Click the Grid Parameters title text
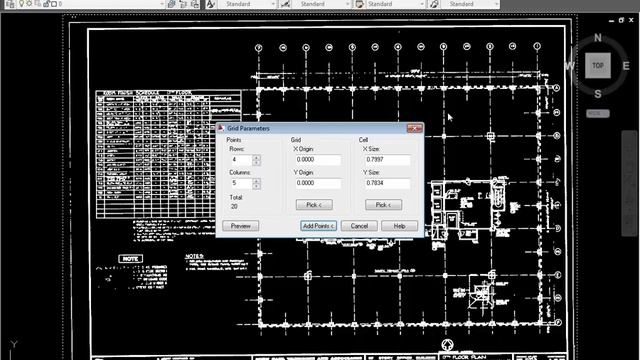640x360 pixels. coord(248,129)
